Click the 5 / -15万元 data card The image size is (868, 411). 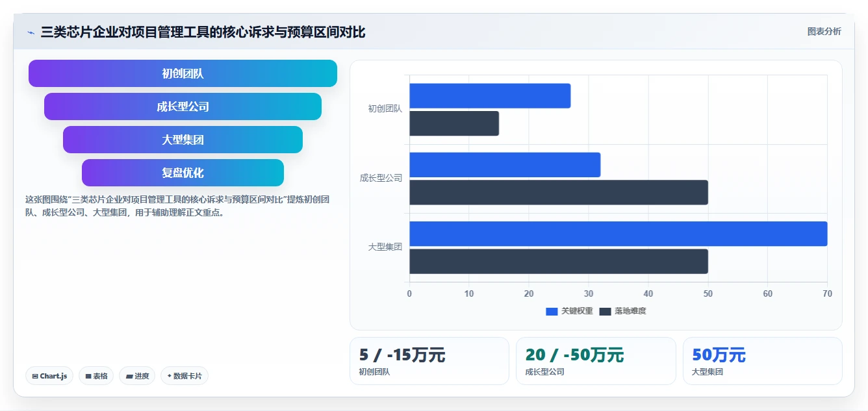pyautogui.click(x=429, y=361)
